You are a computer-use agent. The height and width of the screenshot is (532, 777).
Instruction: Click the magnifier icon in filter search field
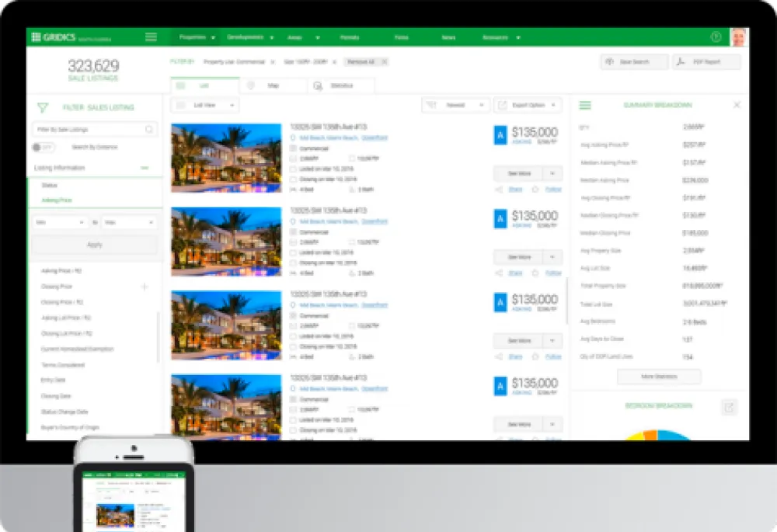point(149,129)
